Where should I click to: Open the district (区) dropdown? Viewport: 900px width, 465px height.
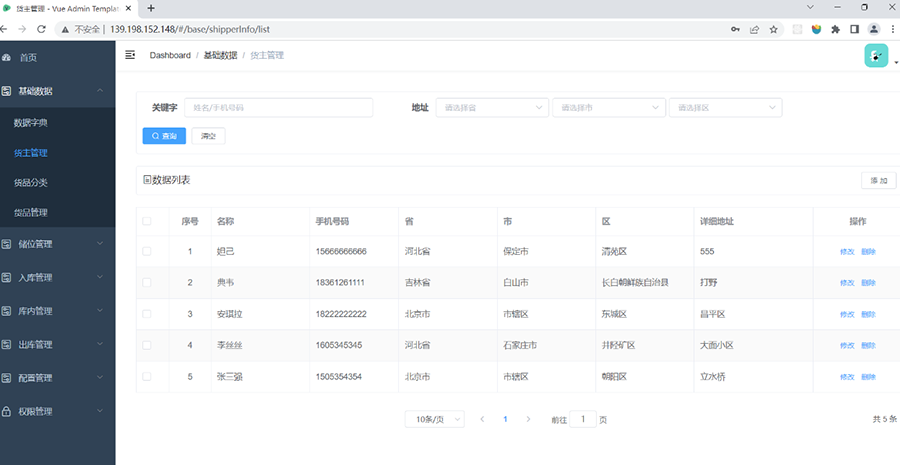tap(726, 107)
